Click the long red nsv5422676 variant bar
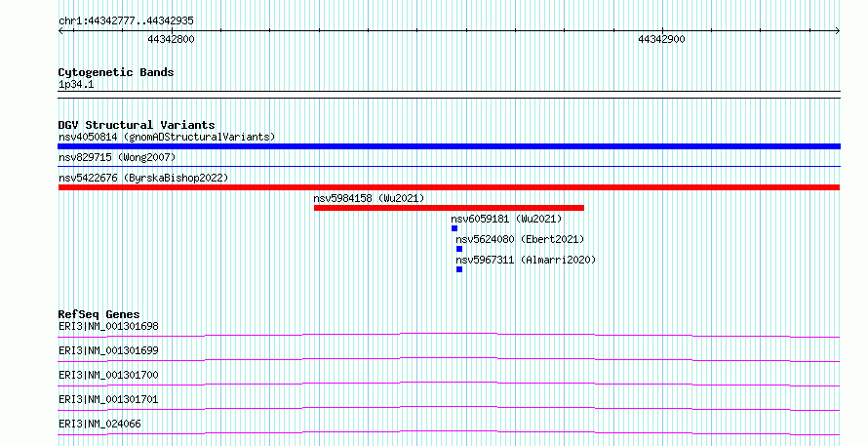Image resolution: width=868 pixels, height=446 pixels. click(449, 187)
